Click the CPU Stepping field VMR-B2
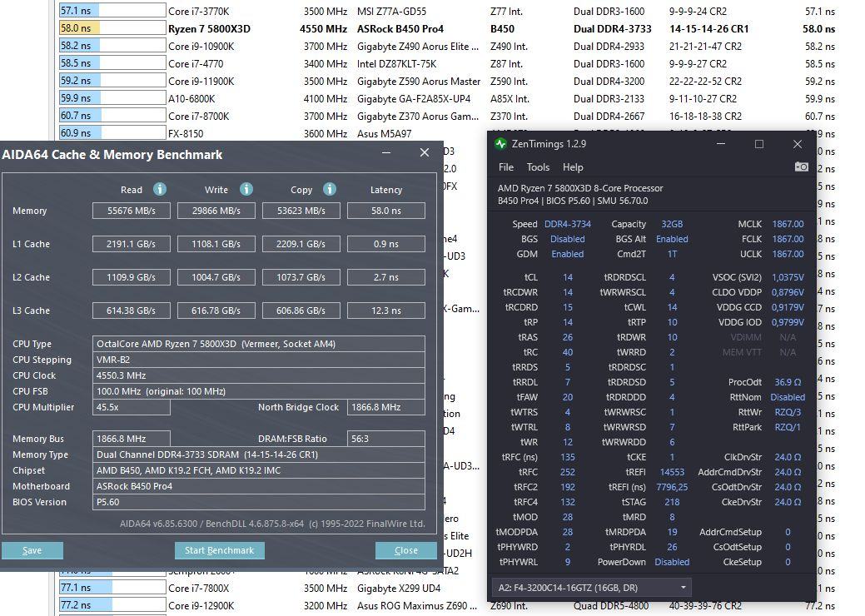Screen dimensions: 865x616 click(259, 360)
